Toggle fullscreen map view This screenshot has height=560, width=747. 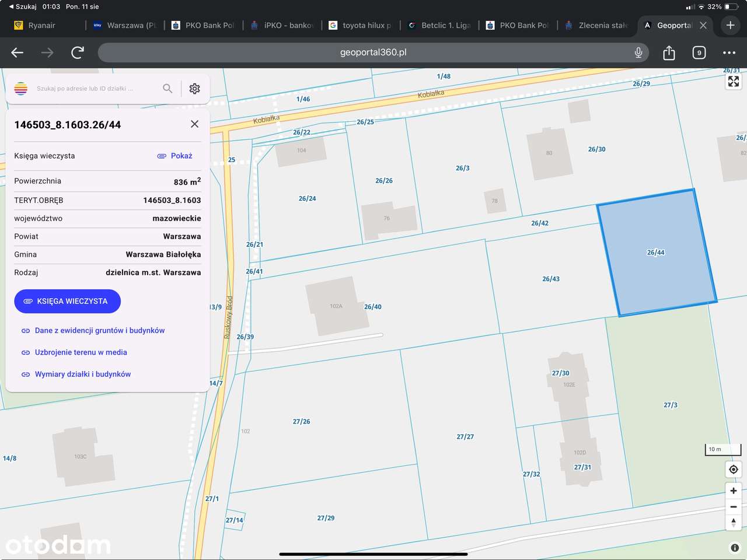tap(733, 82)
